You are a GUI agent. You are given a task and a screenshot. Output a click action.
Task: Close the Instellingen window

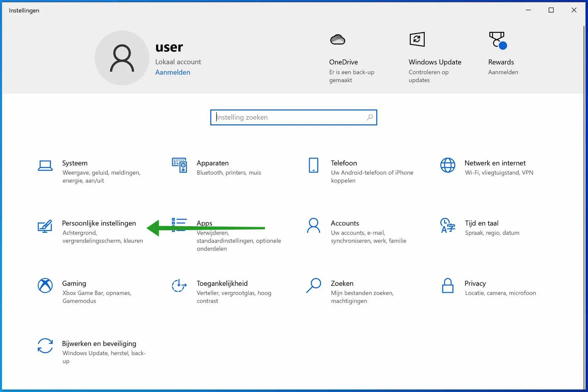(x=574, y=10)
